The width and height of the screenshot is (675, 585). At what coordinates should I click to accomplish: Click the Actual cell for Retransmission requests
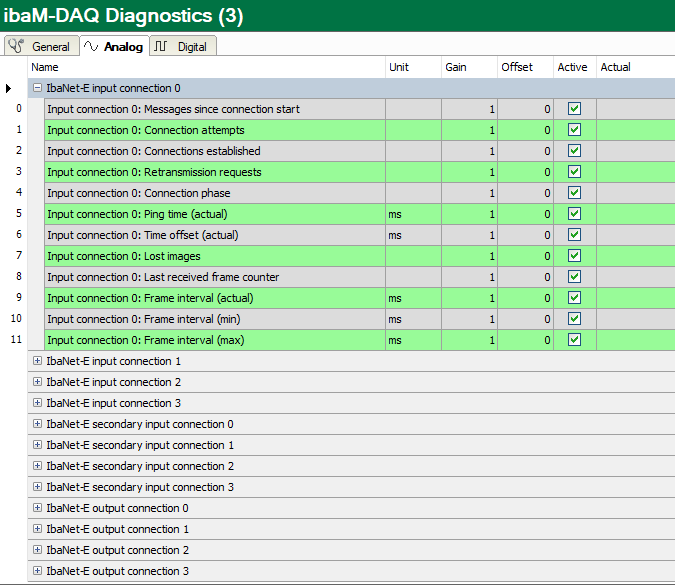636,172
